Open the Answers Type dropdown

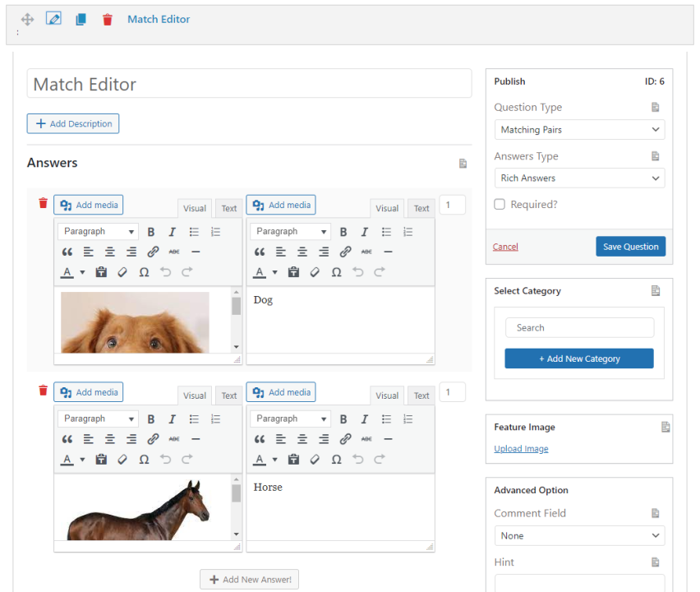point(579,178)
